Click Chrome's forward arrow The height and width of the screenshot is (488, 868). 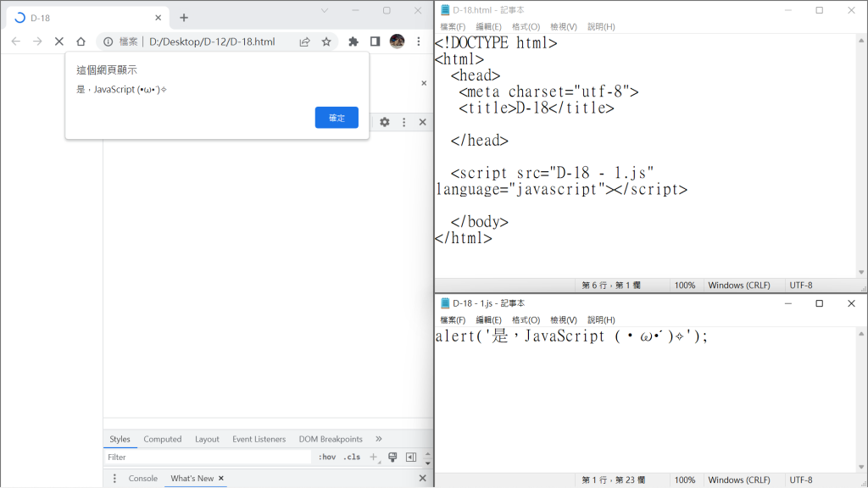[x=37, y=42]
